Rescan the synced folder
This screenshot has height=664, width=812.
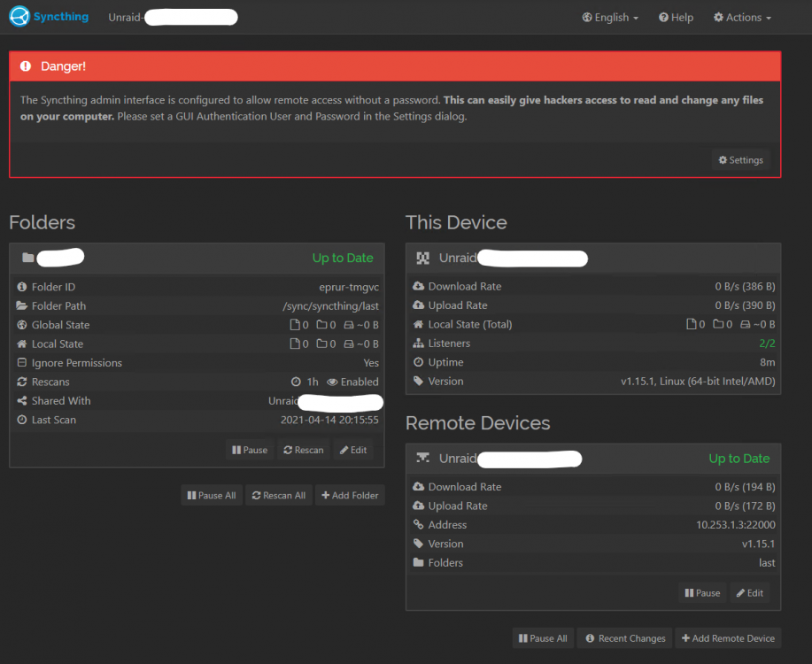pos(304,450)
